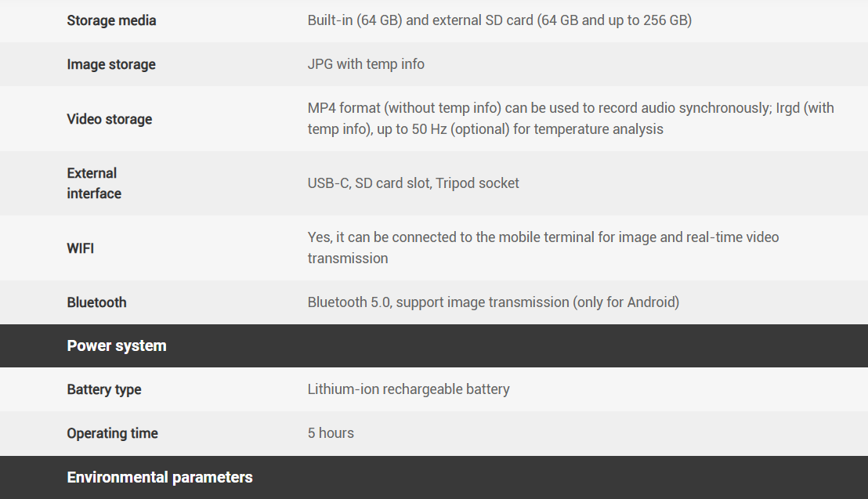Image resolution: width=868 pixels, height=499 pixels.
Task: Click the Image storage label
Action: (111, 64)
